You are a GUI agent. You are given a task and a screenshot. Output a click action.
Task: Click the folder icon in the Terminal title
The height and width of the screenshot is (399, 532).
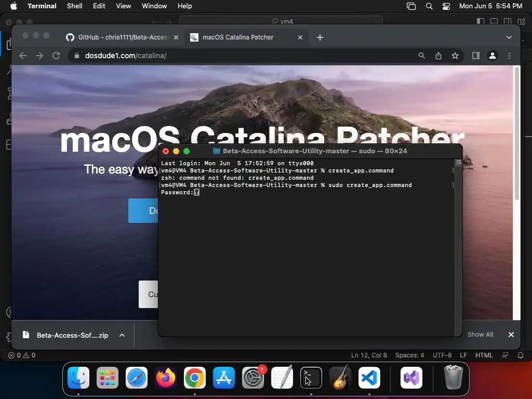click(x=217, y=151)
